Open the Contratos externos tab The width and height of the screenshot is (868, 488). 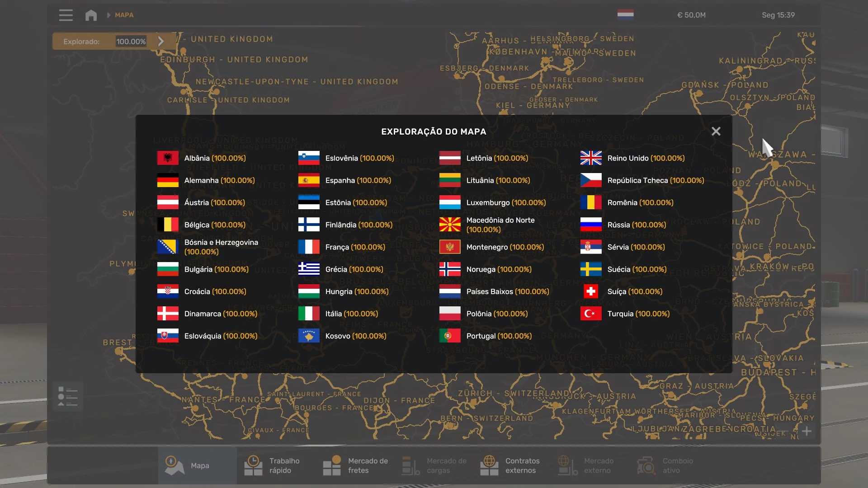point(511,465)
